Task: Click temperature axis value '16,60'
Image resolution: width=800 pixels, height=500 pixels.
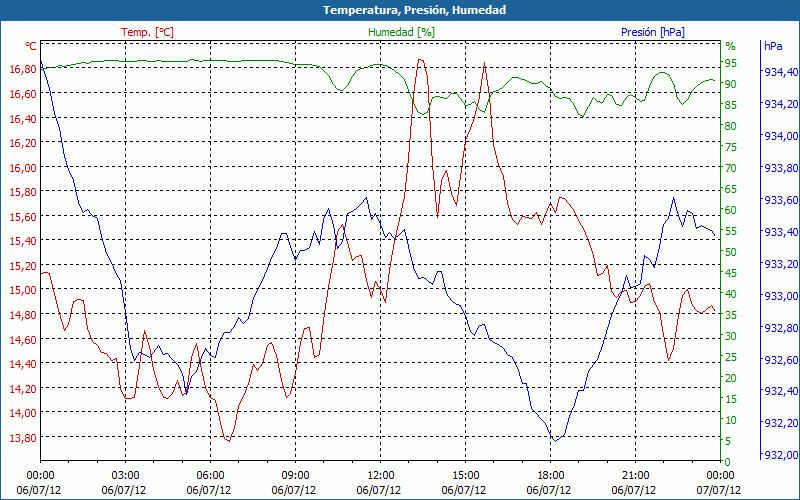Action: pos(23,93)
